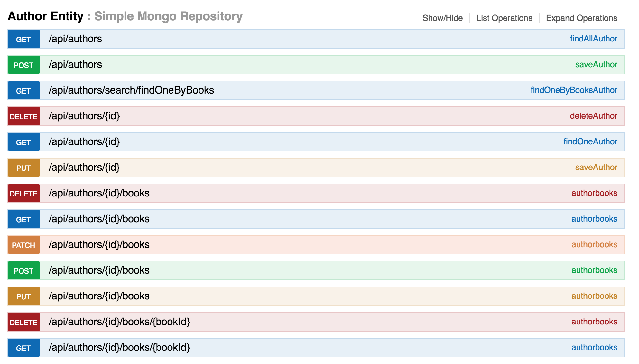Click the Show/Hide link
639x364 pixels.
[x=442, y=18]
